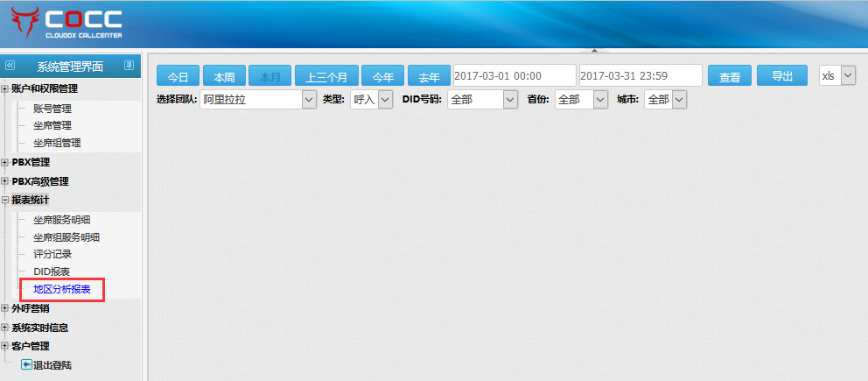The image size is (868, 381).
Task: Click the pin icon in sidebar header
Action: click(128, 66)
